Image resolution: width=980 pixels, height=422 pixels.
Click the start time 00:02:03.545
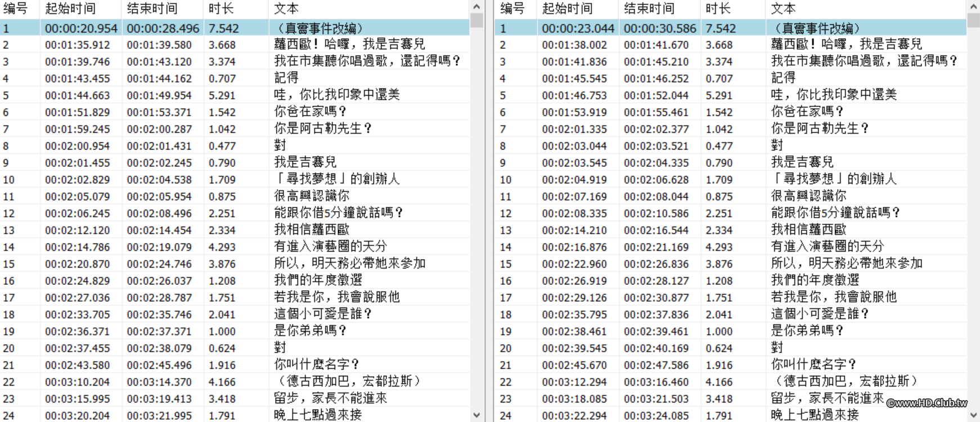575,163
